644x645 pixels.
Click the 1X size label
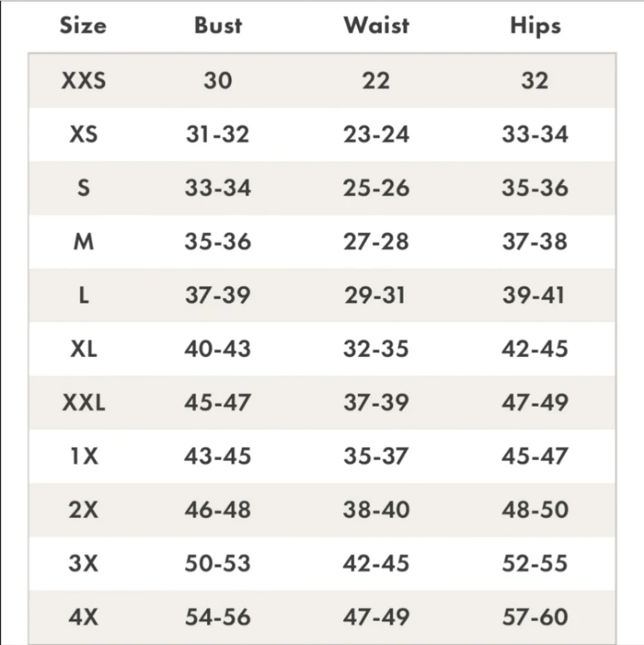point(84,456)
